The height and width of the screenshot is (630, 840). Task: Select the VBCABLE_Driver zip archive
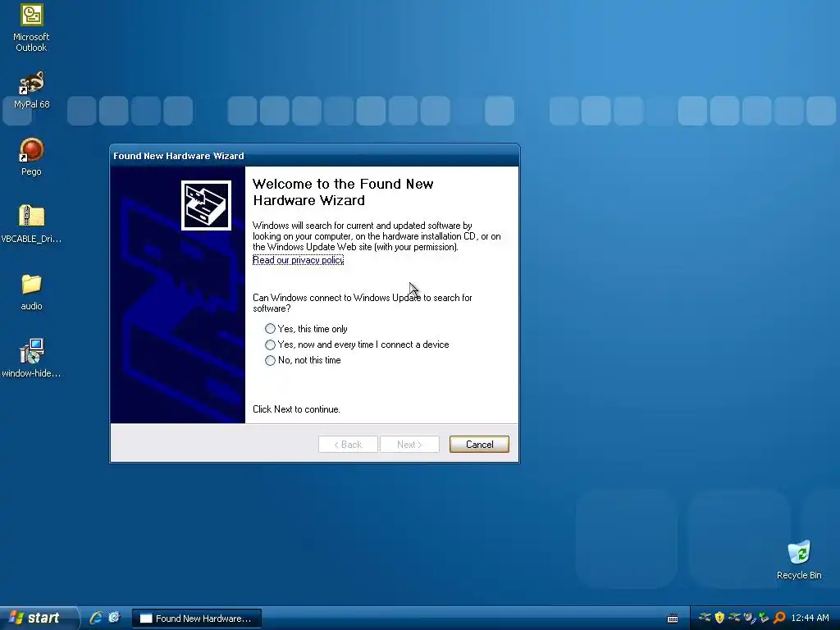point(31,224)
